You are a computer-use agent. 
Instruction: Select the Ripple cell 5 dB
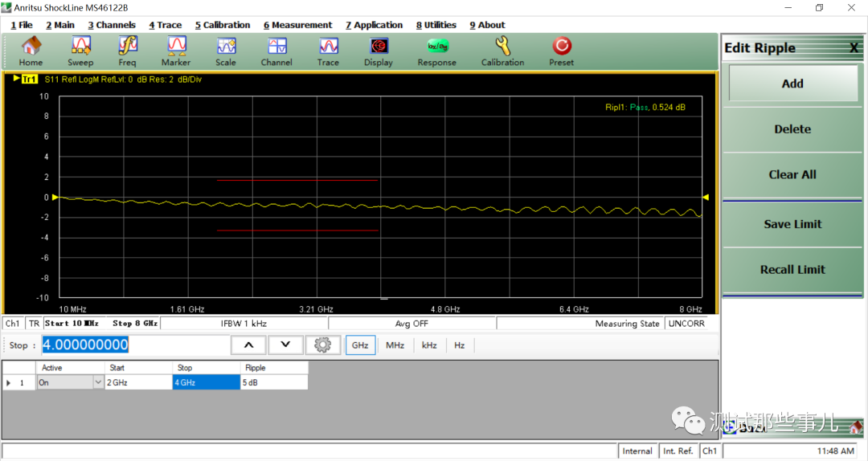[x=274, y=382]
